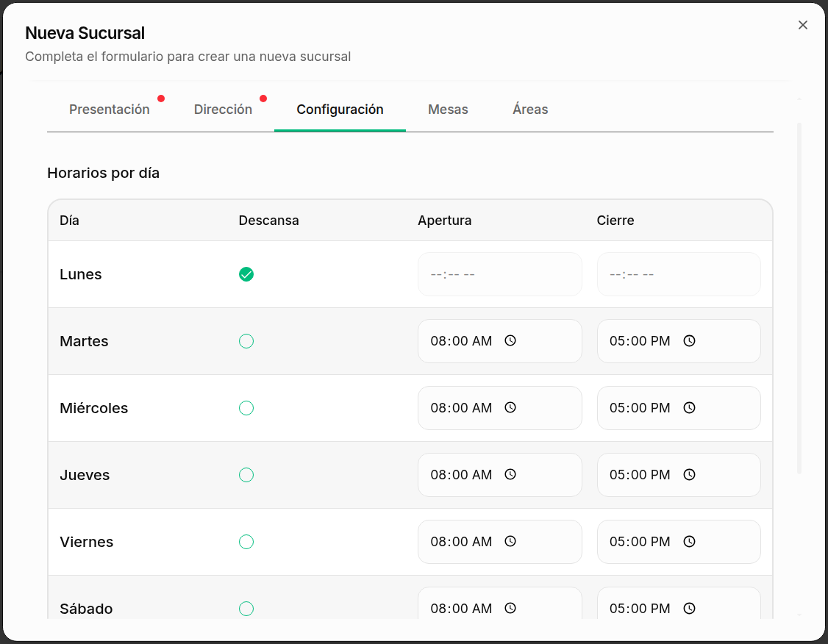Switch to the Presentación tab

tap(109, 109)
